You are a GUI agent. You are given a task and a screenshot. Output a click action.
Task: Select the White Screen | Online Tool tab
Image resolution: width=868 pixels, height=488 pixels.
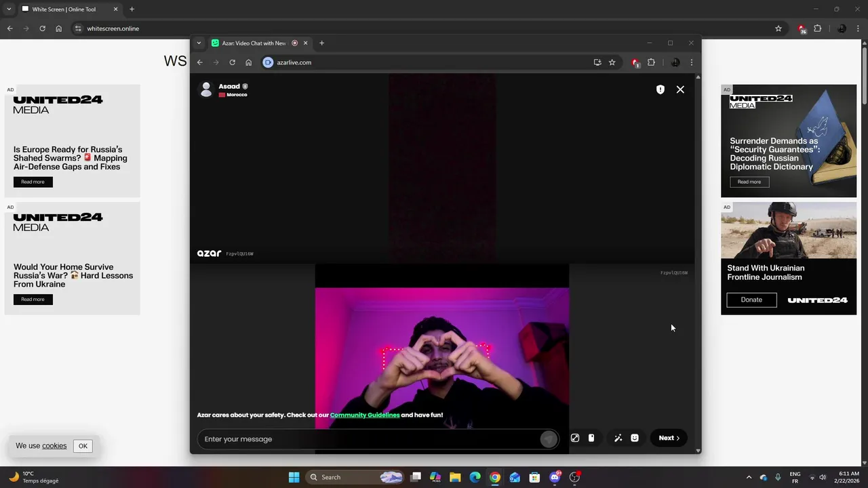click(x=70, y=9)
